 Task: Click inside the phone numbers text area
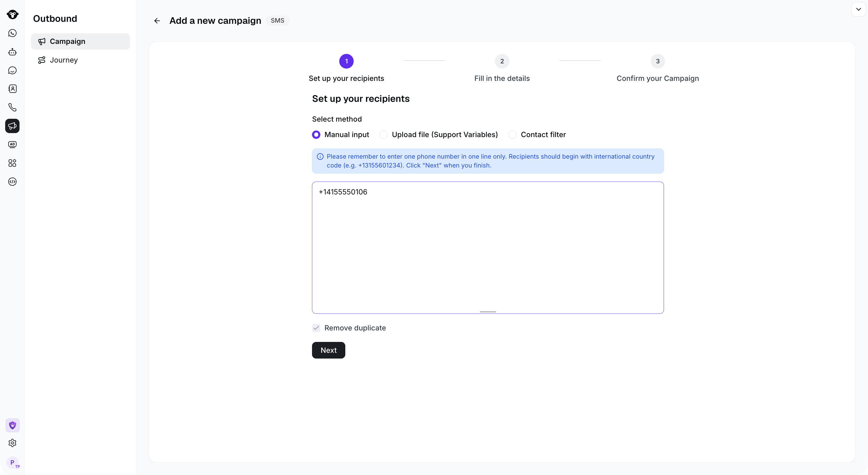click(x=488, y=248)
